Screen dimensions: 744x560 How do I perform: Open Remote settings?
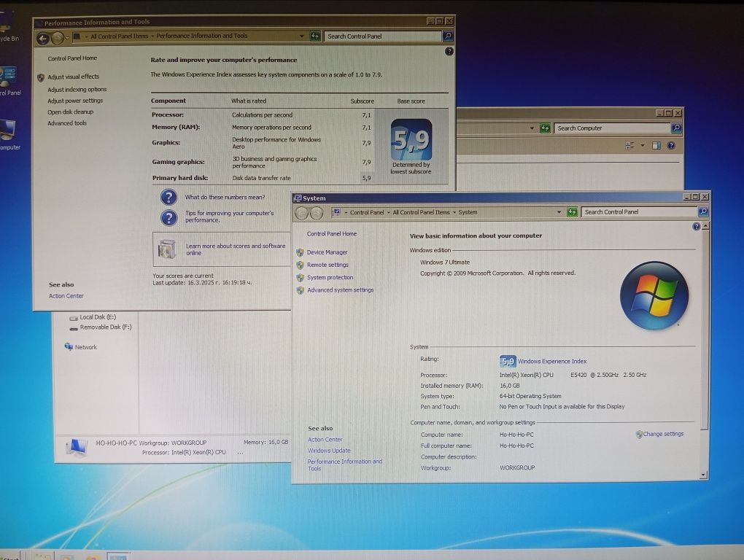(x=328, y=265)
